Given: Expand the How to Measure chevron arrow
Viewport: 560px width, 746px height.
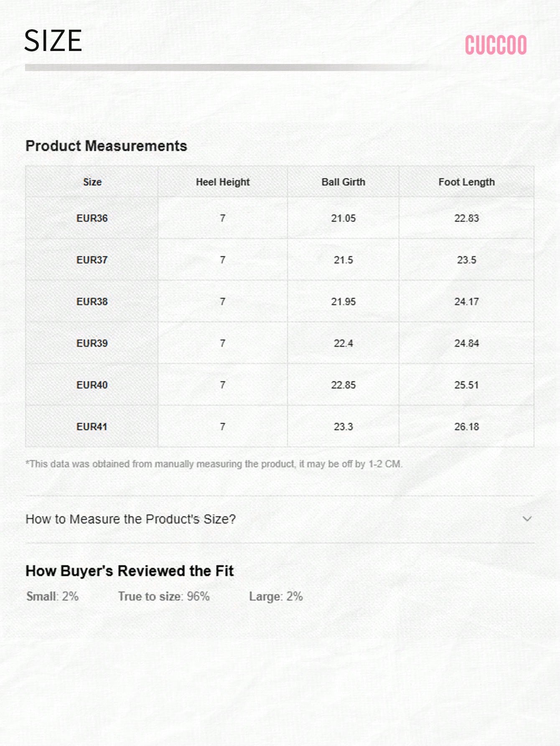Looking at the screenshot, I should (527, 519).
